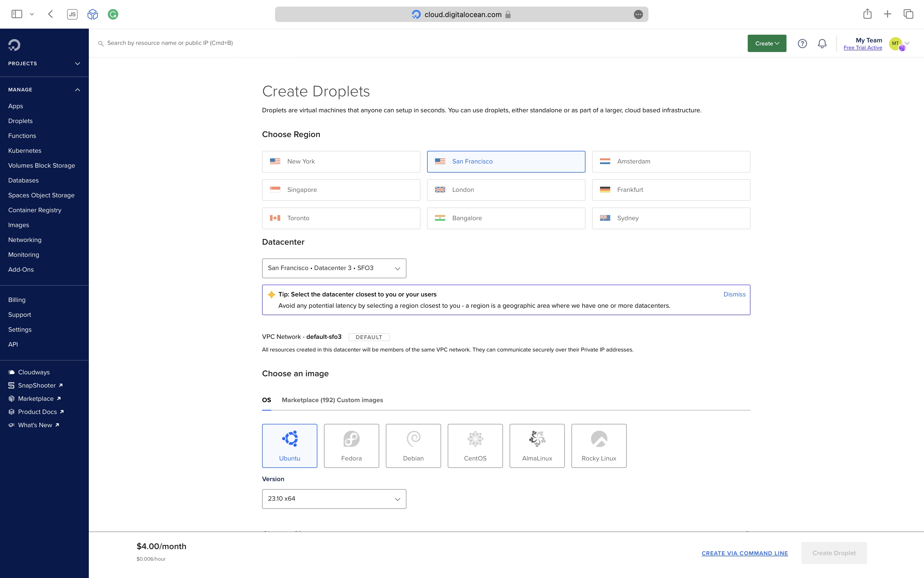This screenshot has height=578, width=924.
Task: Select the Rocky Linux image
Action: [599, 446]
